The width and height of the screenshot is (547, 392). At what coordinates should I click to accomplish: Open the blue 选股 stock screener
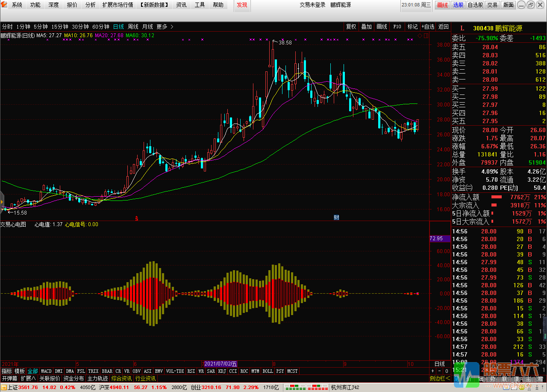tap(458, 5)
